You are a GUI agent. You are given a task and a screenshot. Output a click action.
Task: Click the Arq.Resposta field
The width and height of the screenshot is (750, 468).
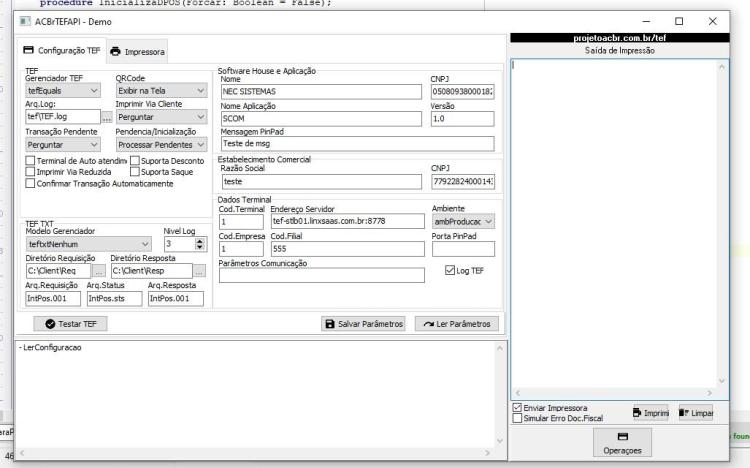176,299
